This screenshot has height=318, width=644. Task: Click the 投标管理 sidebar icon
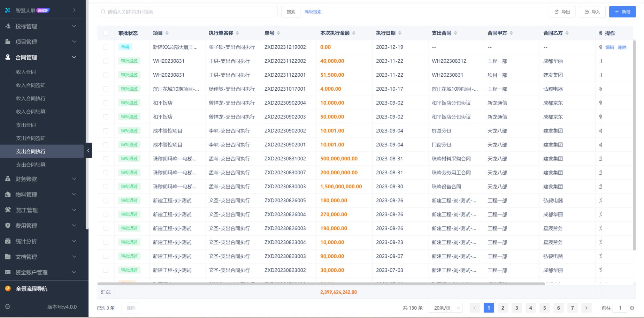click(x=8, y=26)
